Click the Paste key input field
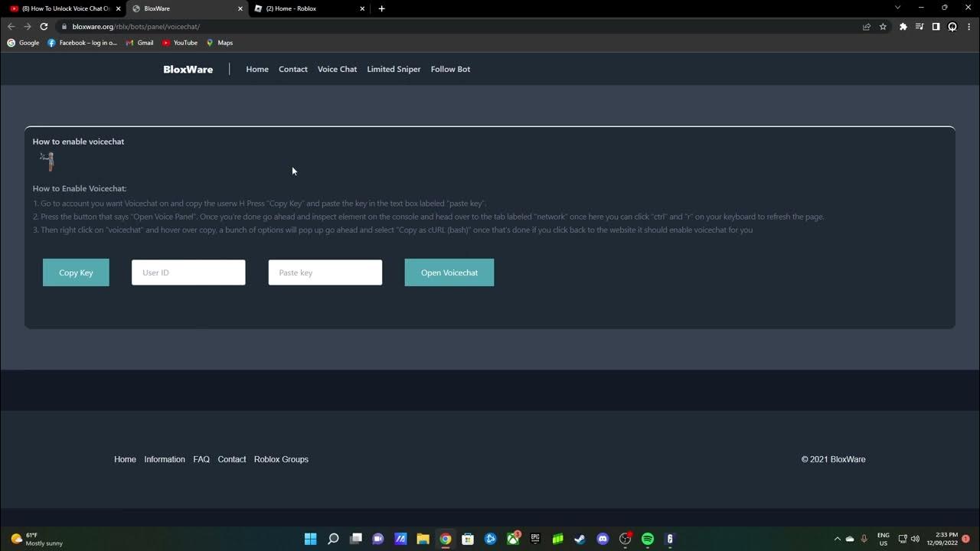This screenshot has height=551, width=980. [x=325, y=272]
